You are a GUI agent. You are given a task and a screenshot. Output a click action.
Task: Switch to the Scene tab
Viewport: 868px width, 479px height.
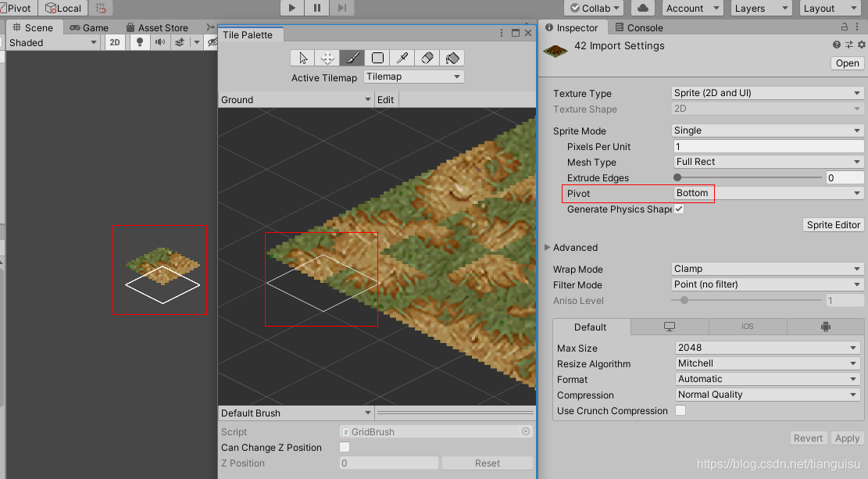pyautogui.click(x=33, y=27)
